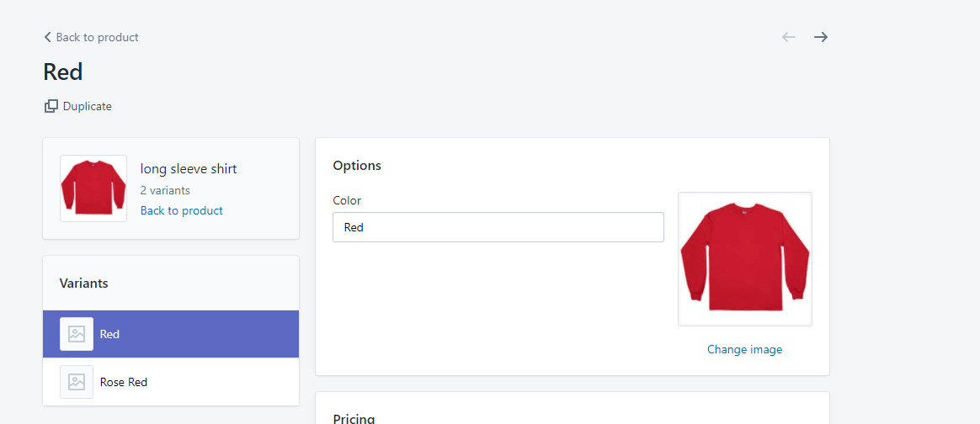Click the small long sleeve shirt thumbnail

[93, 188]
